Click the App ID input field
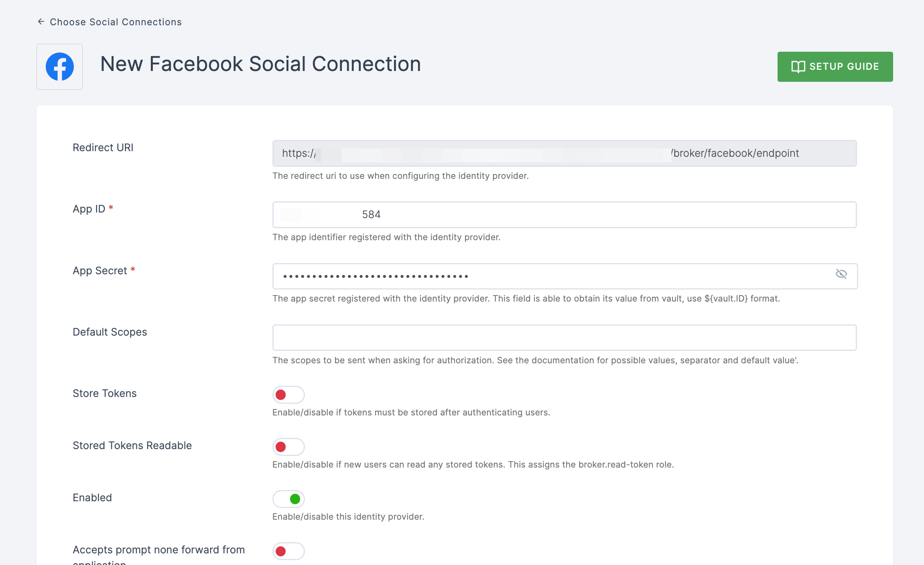This screenshot has width=924, height=565. [564, 214]
